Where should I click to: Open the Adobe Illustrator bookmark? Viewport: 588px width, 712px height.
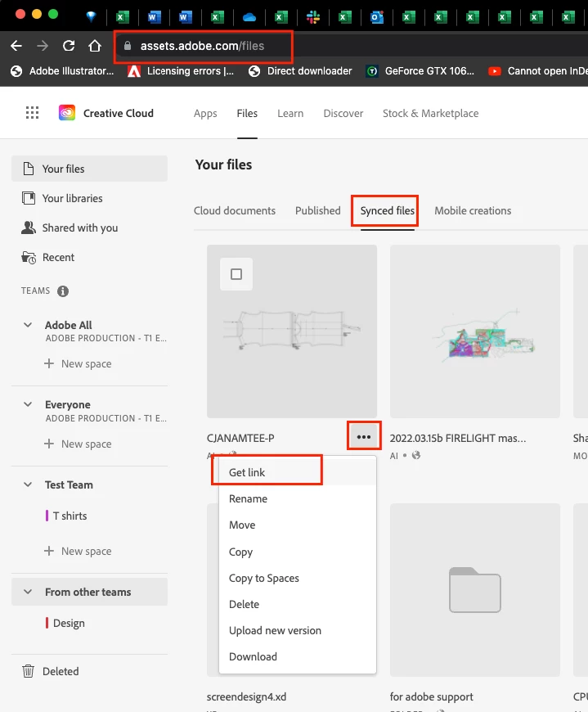click(63, 71)
